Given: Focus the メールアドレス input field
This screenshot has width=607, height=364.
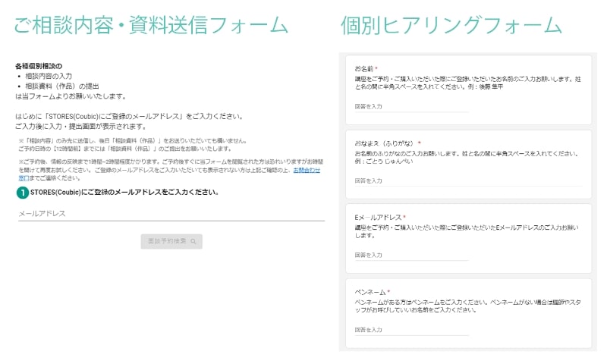Looking at the screenshot, I should click(x=171, y=214).
